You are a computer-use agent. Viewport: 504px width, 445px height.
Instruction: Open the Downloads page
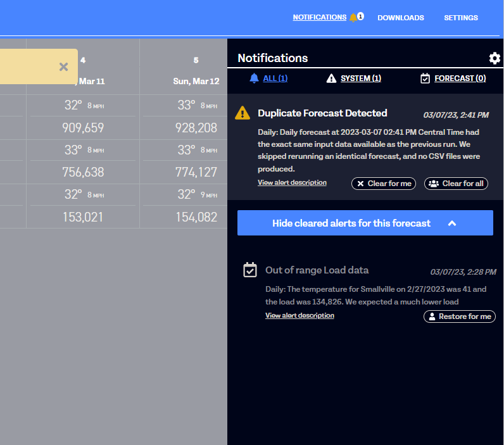[401, 18]
